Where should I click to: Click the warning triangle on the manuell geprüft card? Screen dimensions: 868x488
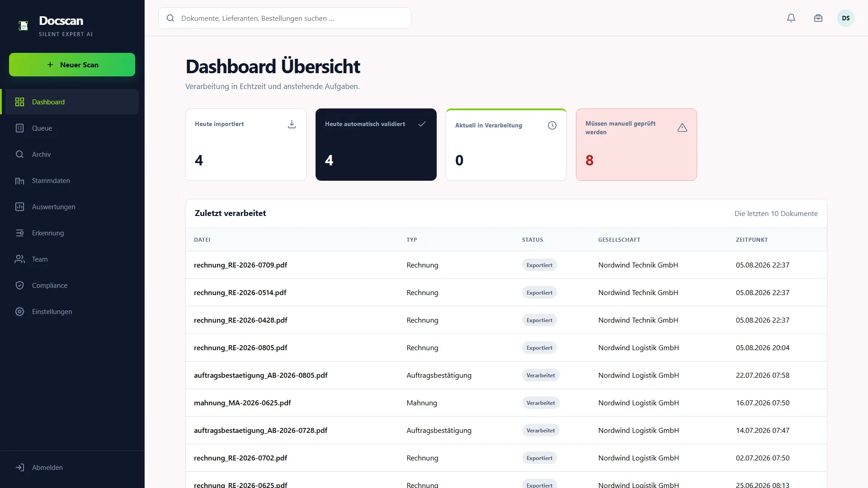[683, 128]
